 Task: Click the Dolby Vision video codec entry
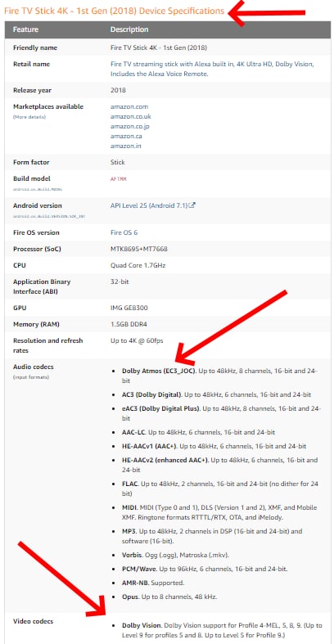222,630
